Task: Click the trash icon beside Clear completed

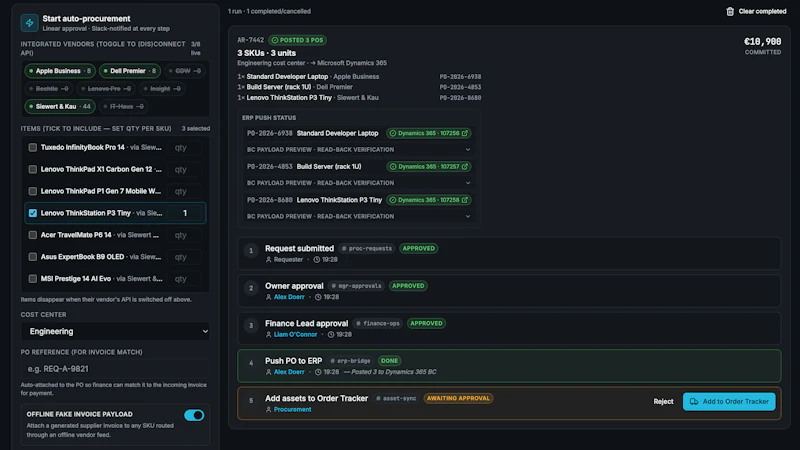Action: coord(730,11)
